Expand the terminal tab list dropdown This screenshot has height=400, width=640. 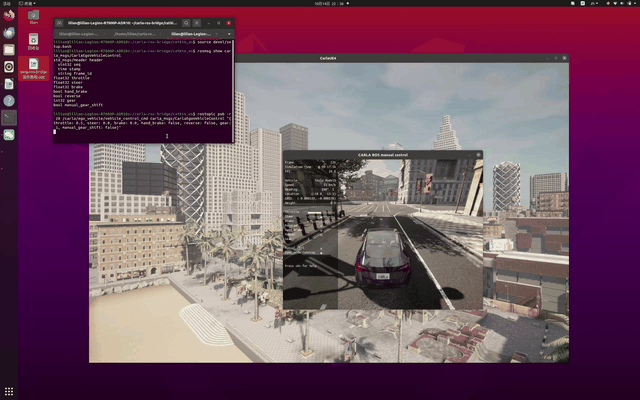point(229,34)
